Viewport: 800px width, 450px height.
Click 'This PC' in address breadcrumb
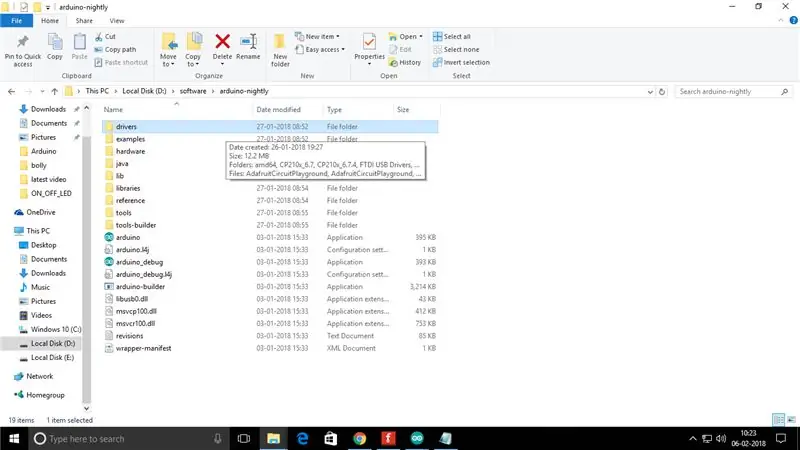click(x=97, y=91)
